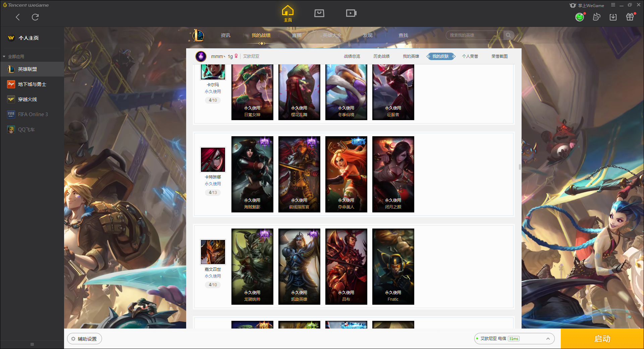Select 英雄联盟 in app list
This screenshot has height=349, width=644.
tap(32, 69)
